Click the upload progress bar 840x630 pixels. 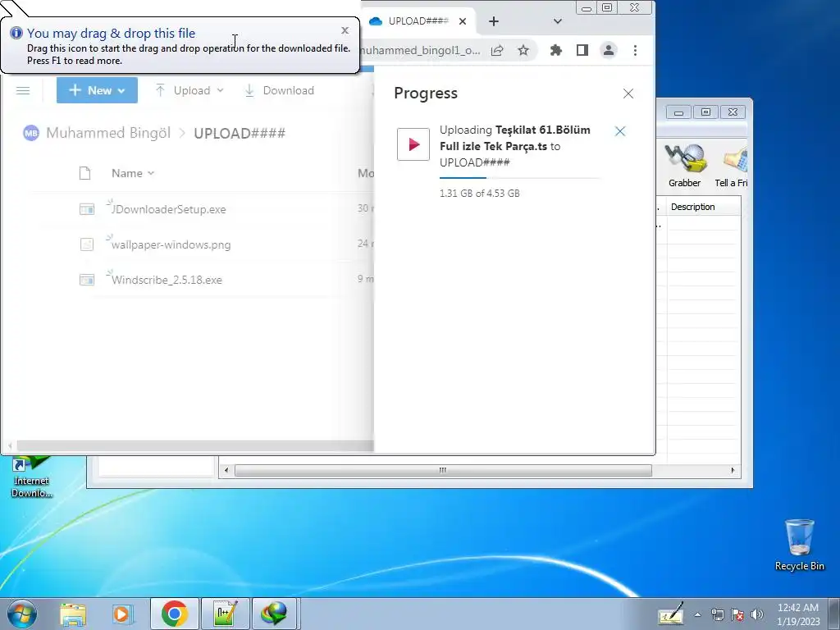coord(519,178)
